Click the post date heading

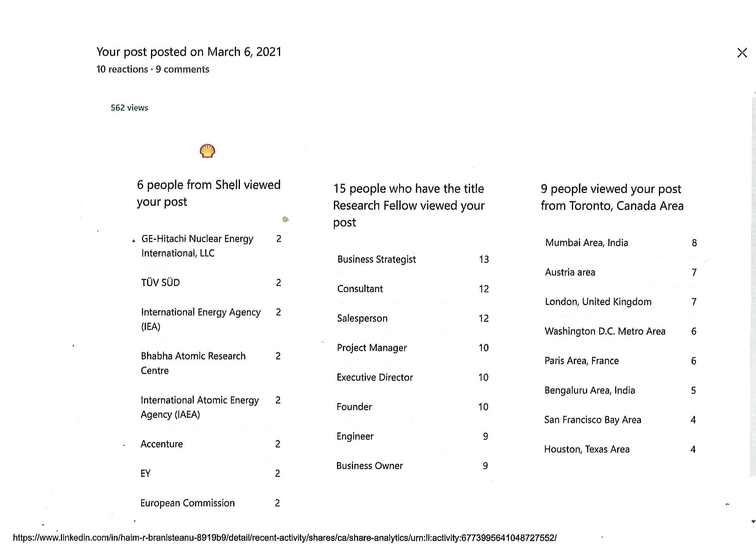point(189,52)
